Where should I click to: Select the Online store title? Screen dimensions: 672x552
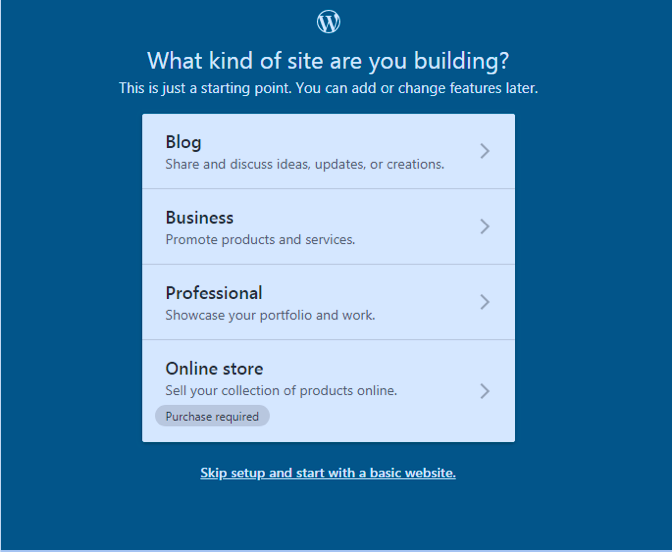(214, 368)
